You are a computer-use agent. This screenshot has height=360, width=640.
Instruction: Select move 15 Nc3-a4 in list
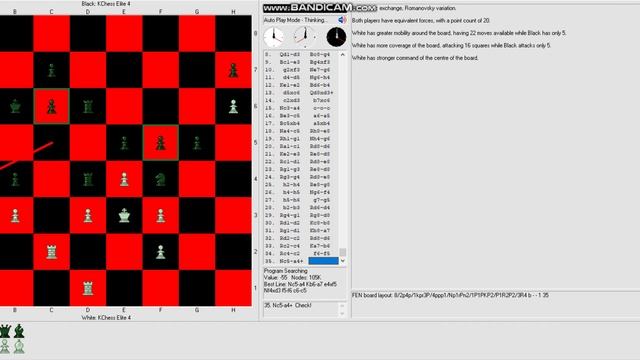[290, 108]
